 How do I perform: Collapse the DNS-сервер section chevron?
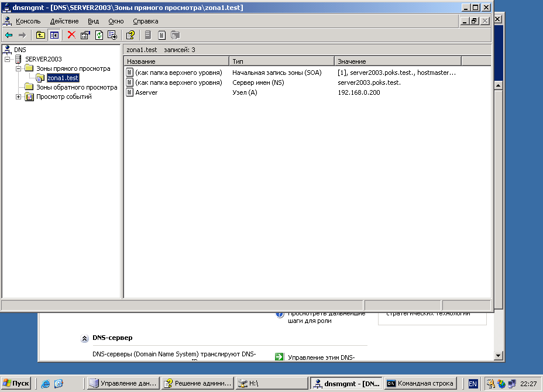pos(84,338)
